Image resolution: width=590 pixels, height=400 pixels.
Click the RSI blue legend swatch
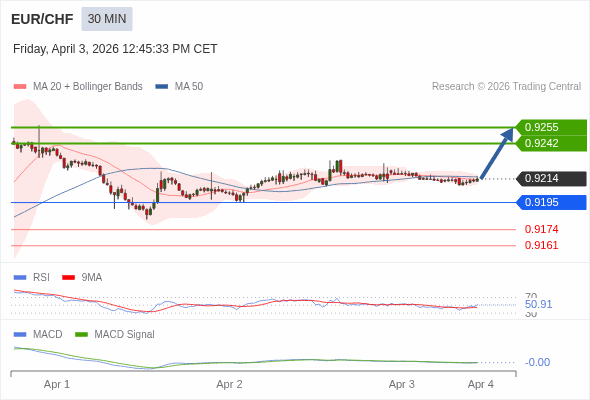(20, 278)
